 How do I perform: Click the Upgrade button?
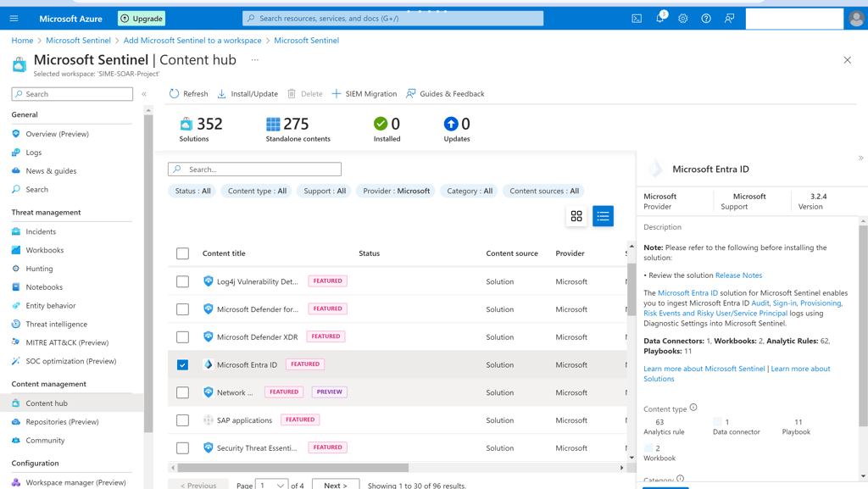(x=142, y=19)
